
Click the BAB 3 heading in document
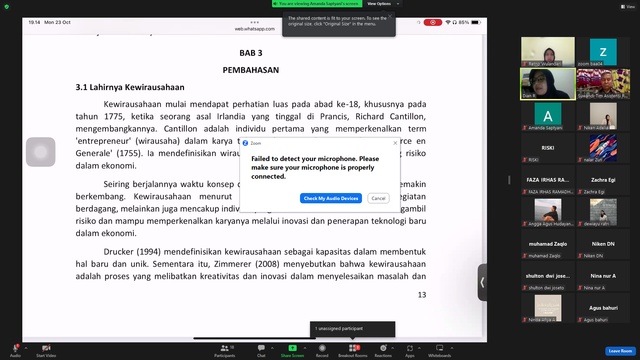[x=251, y=53]
